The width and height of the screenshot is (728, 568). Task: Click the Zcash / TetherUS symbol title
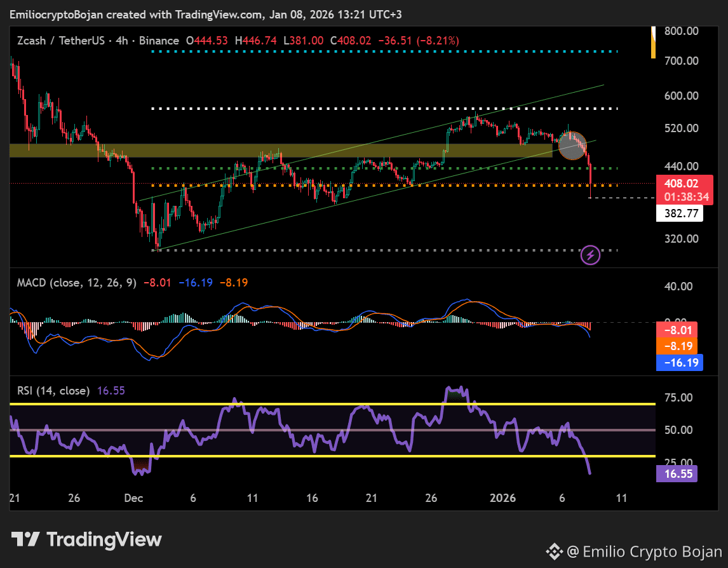[x=61, y=41]
